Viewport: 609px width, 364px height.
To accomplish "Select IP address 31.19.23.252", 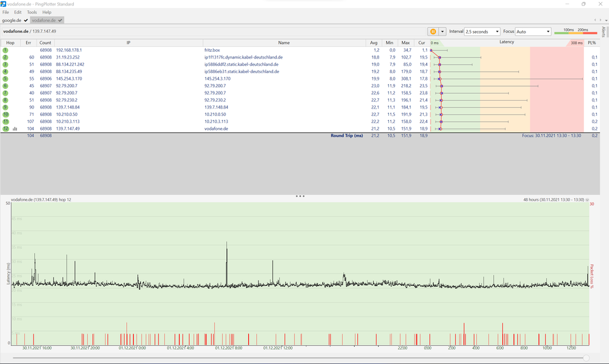I will pos(68,57).
